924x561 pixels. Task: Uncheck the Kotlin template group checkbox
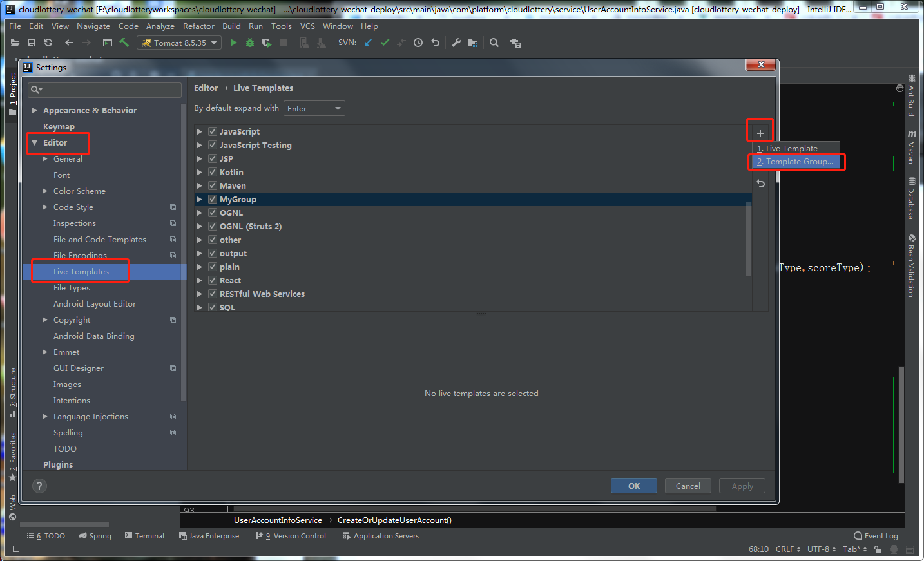pyautogui.click(x=212, y=172)
